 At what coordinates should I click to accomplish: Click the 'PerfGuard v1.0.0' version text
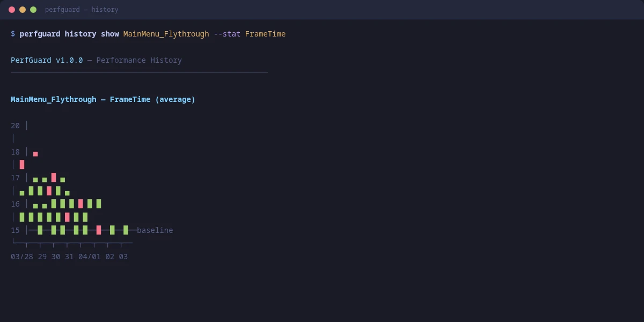47,60
